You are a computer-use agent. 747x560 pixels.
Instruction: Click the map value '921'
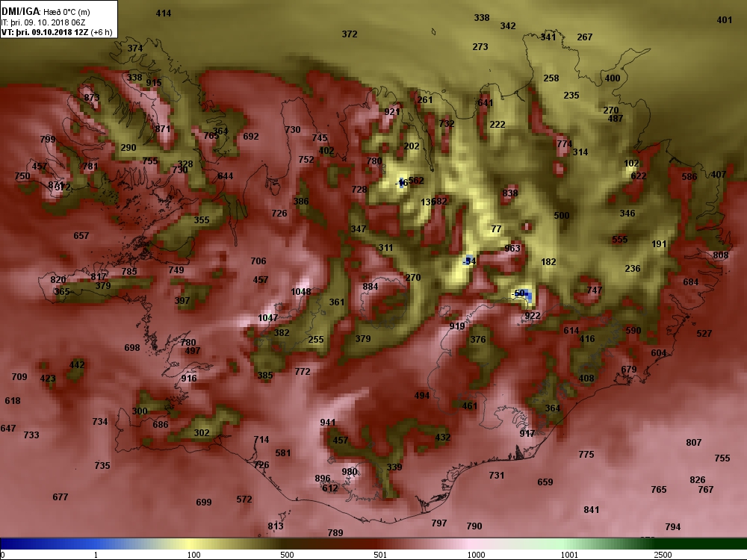(x=391, y=112)
